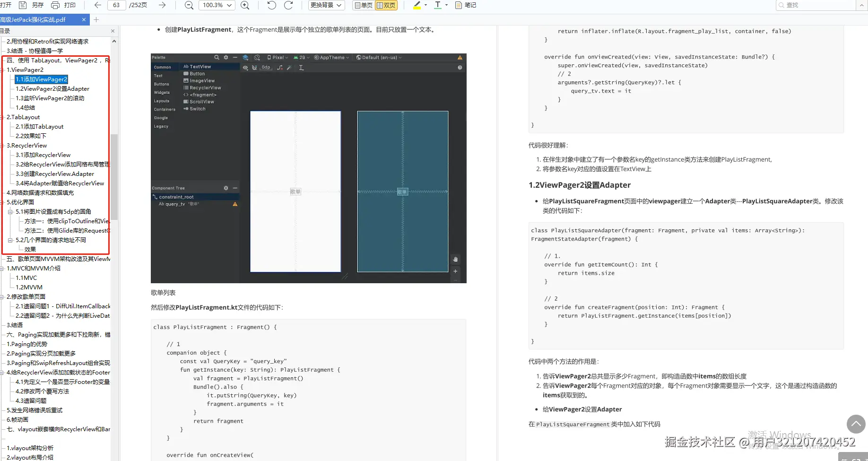Viewport: 868px width, 461px height.
Task: Zoom in with the plus magnifier
Action: pos(245,5)
